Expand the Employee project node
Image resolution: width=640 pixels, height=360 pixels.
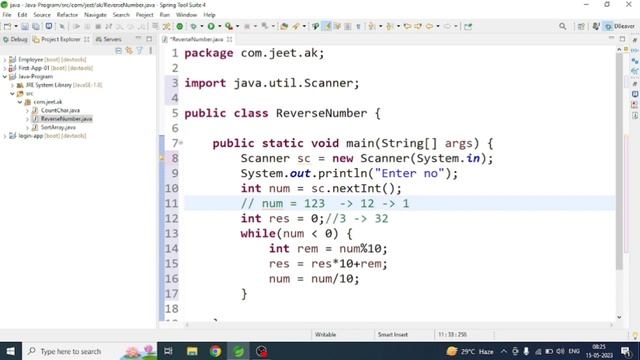pos(5,60)
